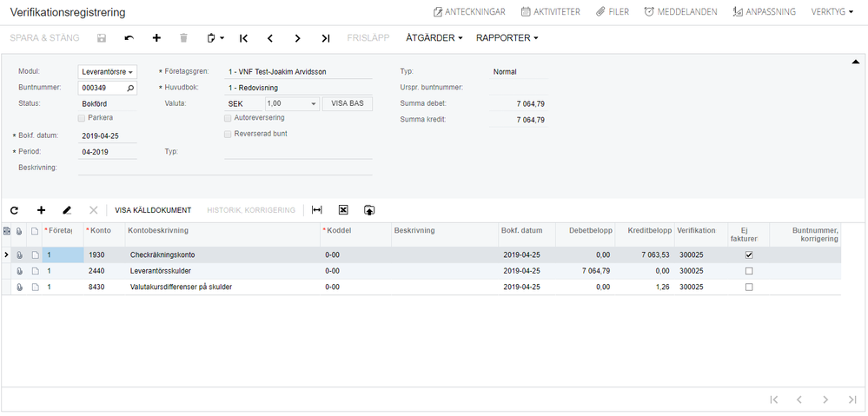
Task: Go to next record arrow
Action: pyautogui.click(x=298, y=38)
